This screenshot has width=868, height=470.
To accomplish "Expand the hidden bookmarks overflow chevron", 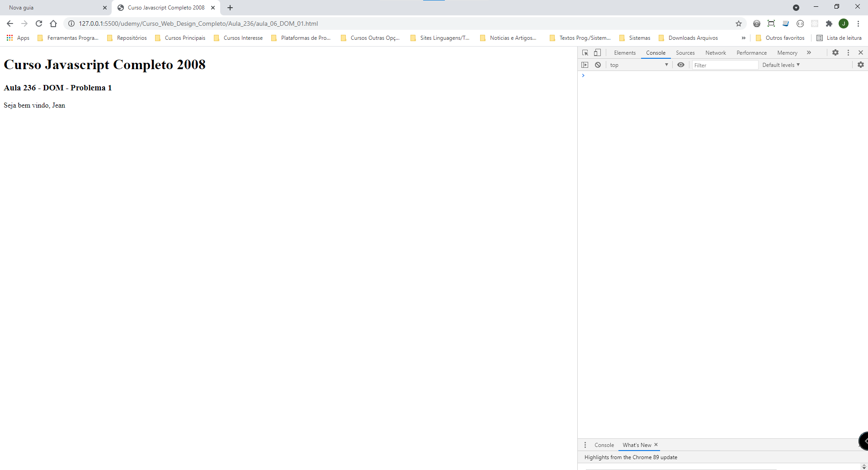I will click(744, 38).
